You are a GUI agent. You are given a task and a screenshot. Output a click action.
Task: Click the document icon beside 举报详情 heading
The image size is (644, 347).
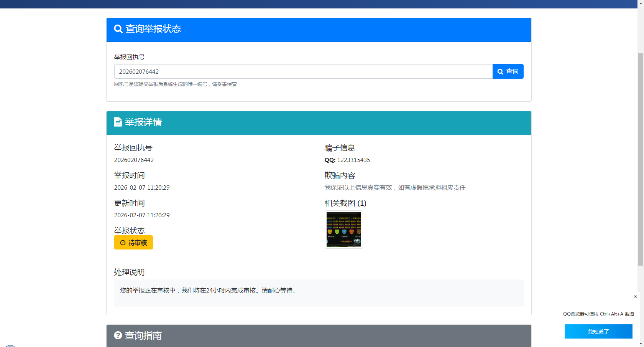coord(118,122)
